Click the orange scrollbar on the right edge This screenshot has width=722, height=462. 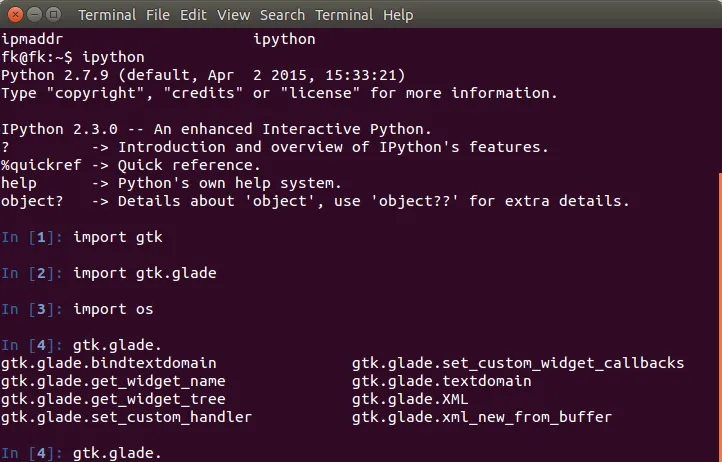[x=719, y=300]
